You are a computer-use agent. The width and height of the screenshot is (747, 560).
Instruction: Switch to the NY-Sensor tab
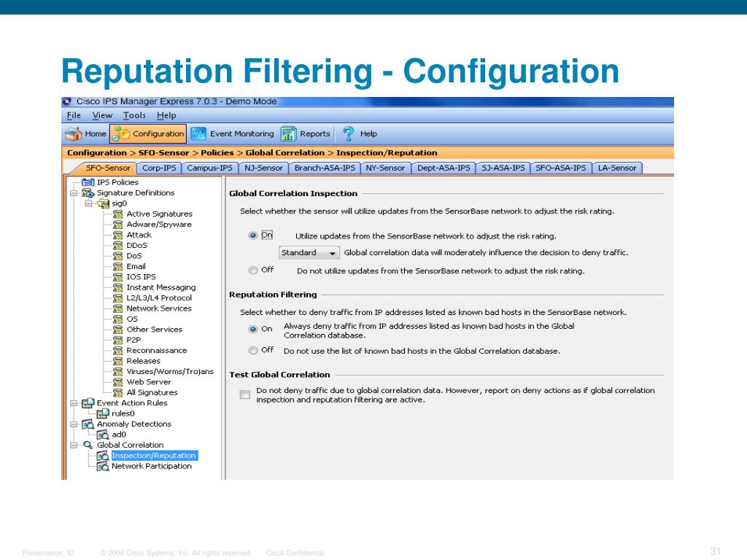pos(385,168)
